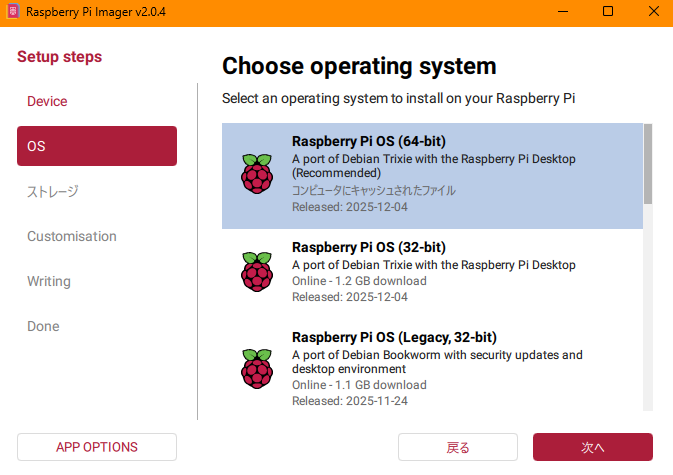Click the Raspberry Pi OS (32-bit) raspberry icon

click(257, 271)
